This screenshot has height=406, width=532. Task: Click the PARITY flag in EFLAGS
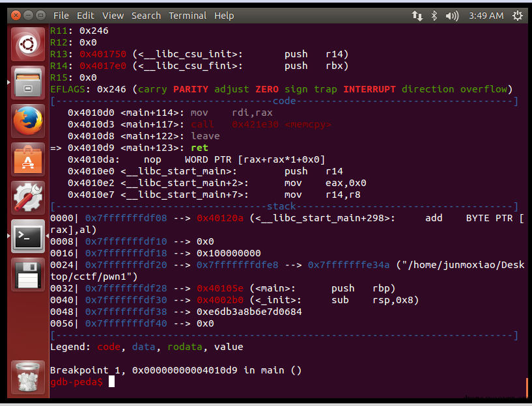[191, 89]
